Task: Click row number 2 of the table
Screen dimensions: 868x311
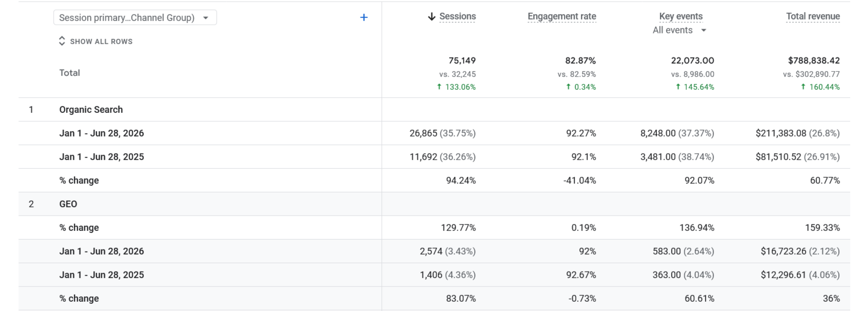Action: pos(31,204)
